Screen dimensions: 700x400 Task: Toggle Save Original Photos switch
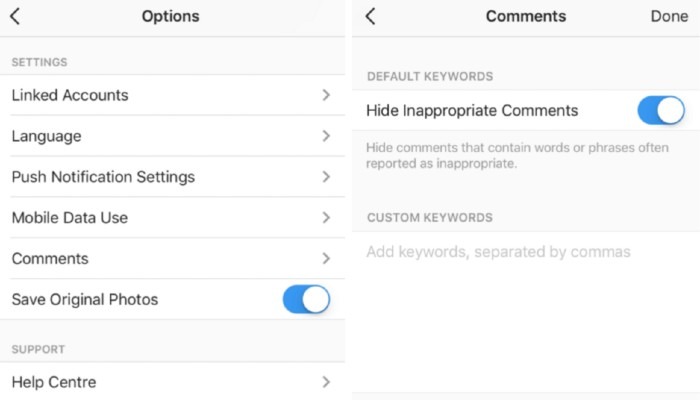tap(306, 299)
